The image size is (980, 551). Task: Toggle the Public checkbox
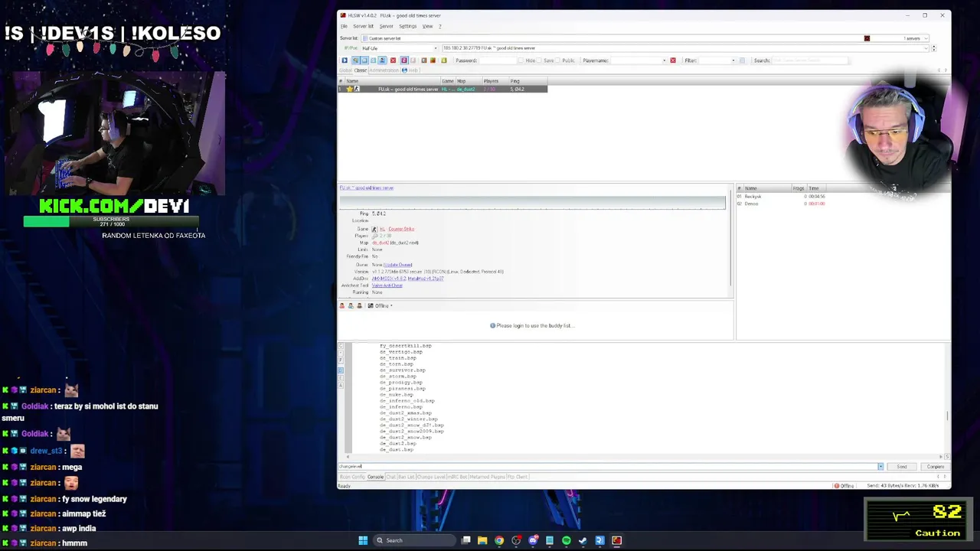click(x=557, y=60)
